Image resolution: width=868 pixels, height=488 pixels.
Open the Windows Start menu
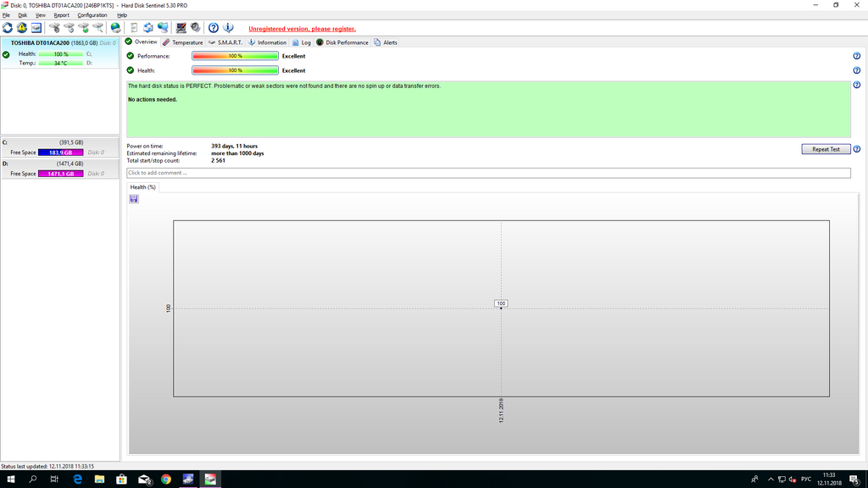coord(10,480)
